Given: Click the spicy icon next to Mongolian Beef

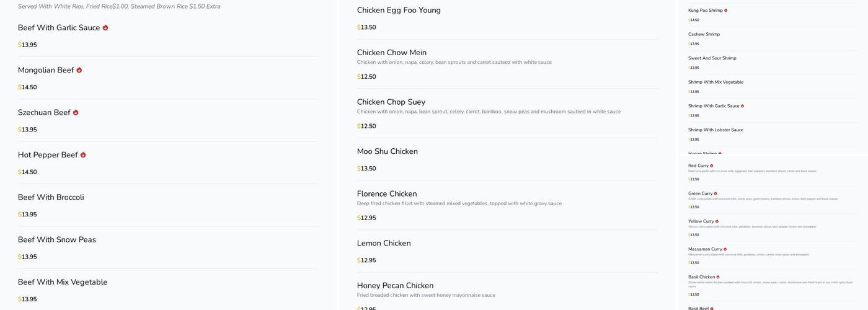Looking at the screenshot, I should click(x=79, y=70).
